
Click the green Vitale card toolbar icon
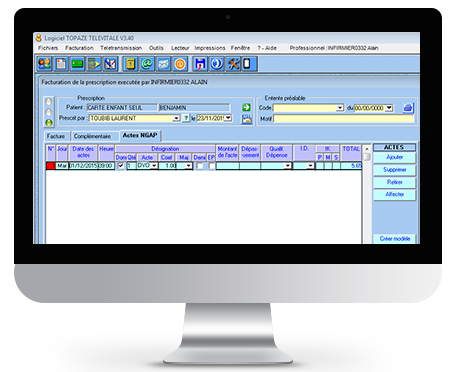(x=78, y=64)
